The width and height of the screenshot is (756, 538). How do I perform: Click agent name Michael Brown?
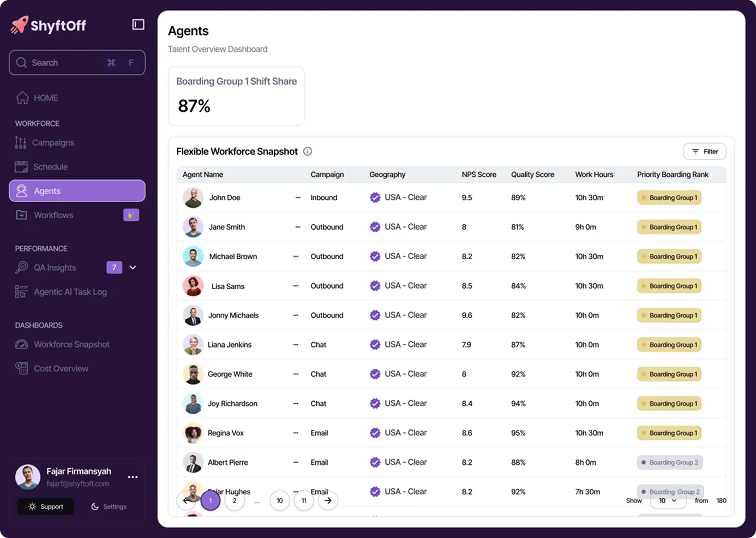tap(233, 256)
